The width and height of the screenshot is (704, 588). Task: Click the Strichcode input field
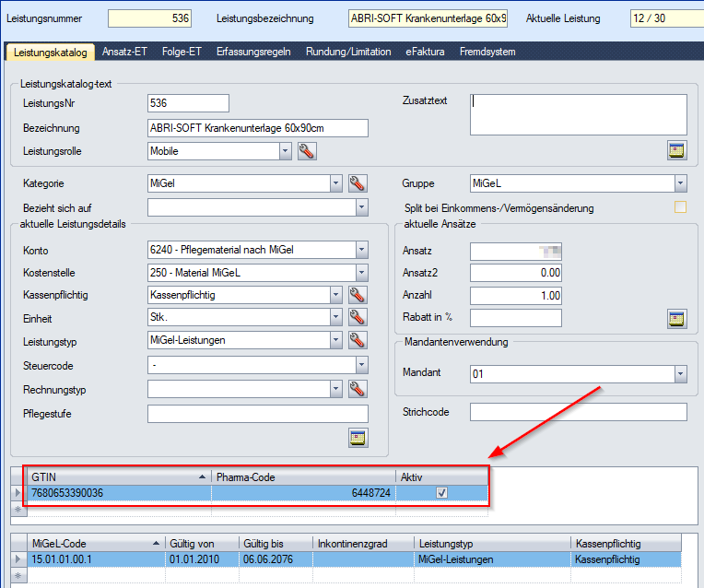click(x=579, y=412)
